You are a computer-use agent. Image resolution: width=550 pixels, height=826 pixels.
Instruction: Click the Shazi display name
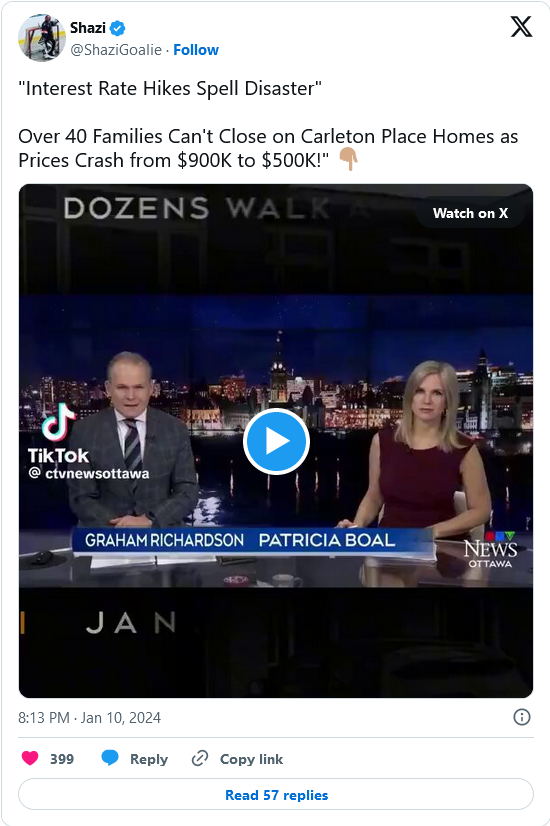point(87,27)
